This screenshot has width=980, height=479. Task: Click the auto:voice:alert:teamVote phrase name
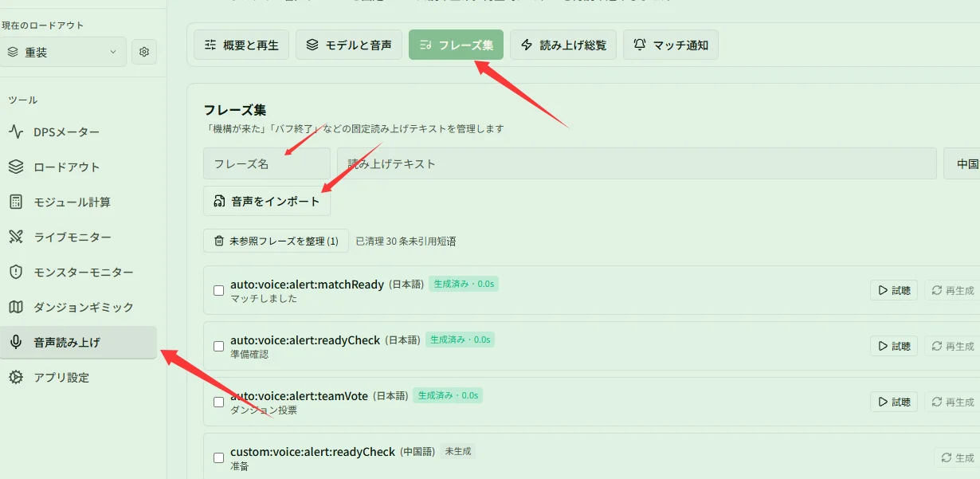[x=299, y=395]
